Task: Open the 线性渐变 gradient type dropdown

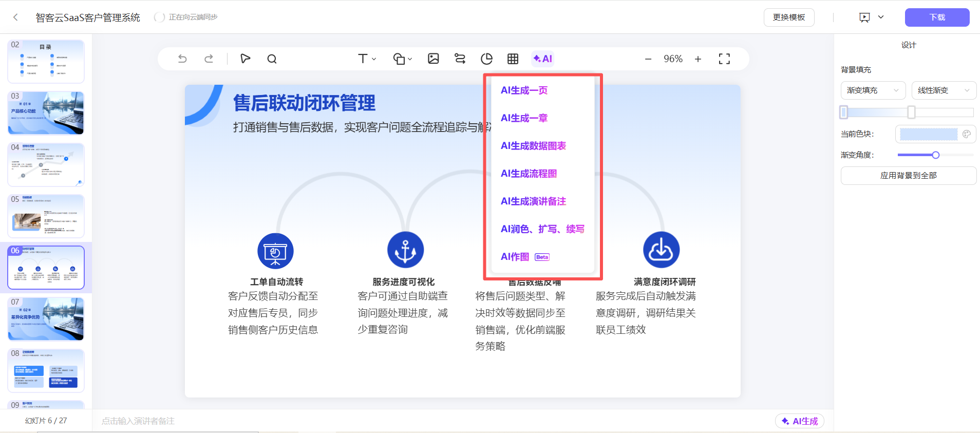Action: click(x=944, y=90)
